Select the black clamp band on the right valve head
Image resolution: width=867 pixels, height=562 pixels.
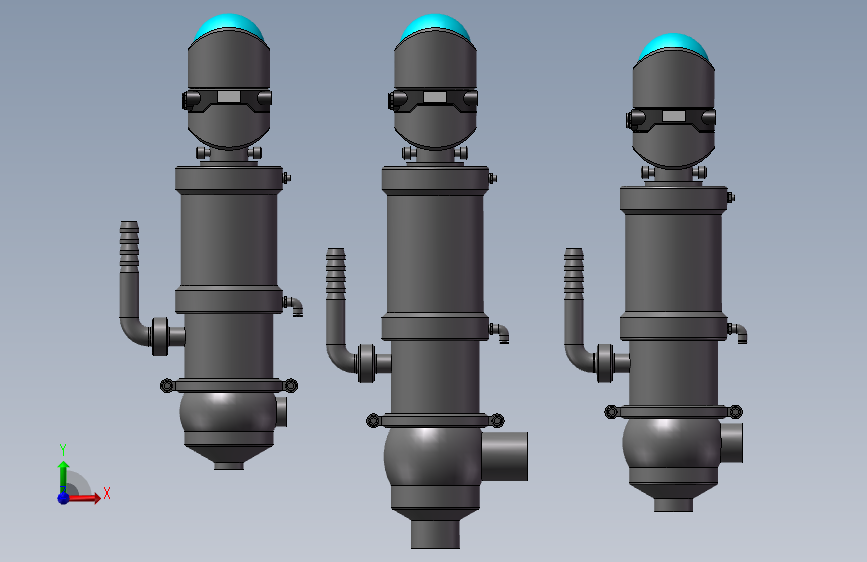pyautogui.click(x=672, y=119)
